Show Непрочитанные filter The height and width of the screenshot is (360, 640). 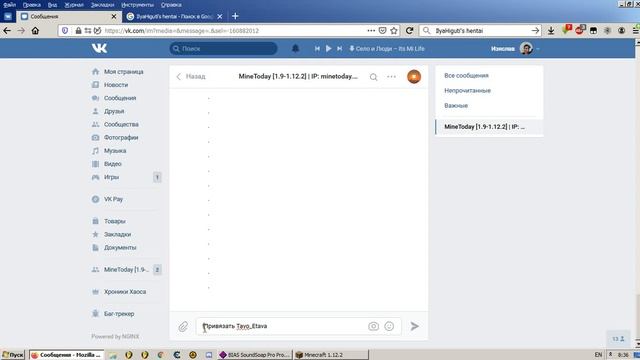tap(467, 91)
